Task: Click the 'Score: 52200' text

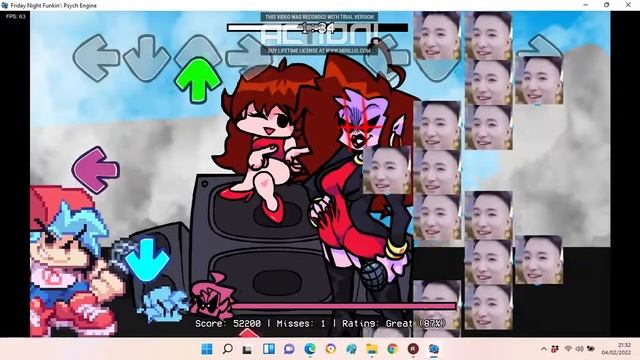Action: click(228, 324)
